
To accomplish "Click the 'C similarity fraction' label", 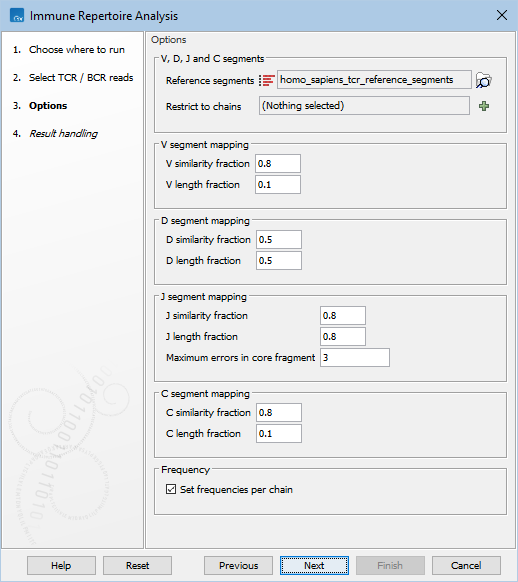I will (x=208, y=413).
